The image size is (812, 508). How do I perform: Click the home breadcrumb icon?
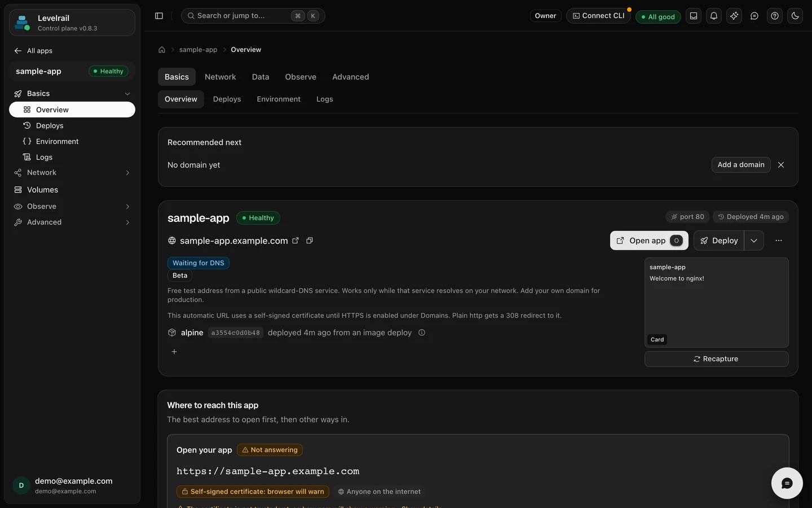coord(162,50)
